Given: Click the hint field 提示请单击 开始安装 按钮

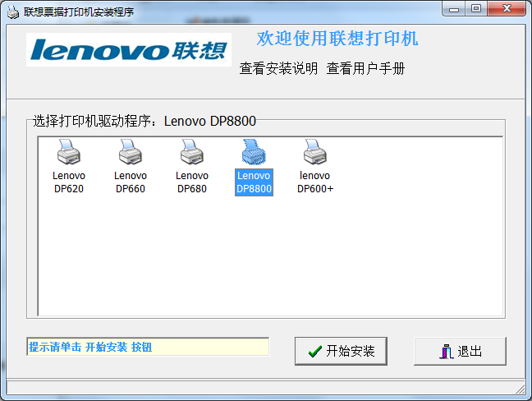Looking at the screenshot, I should (148, 347).
